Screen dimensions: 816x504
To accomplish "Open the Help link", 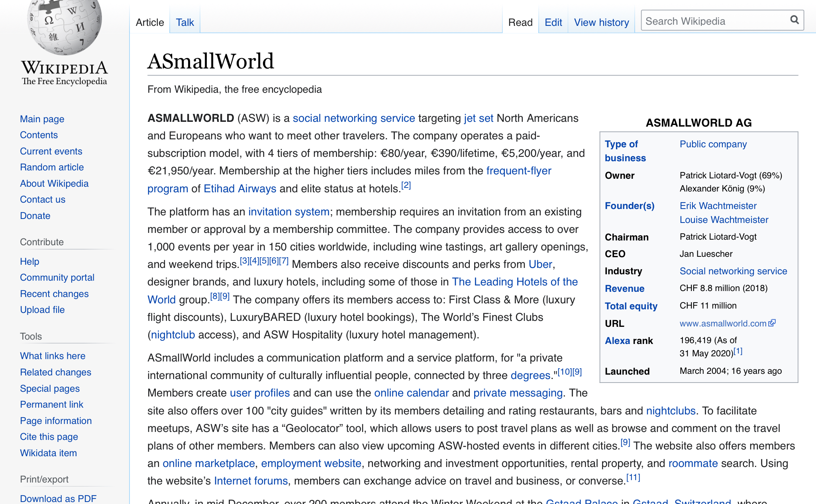I will [29, 262].
